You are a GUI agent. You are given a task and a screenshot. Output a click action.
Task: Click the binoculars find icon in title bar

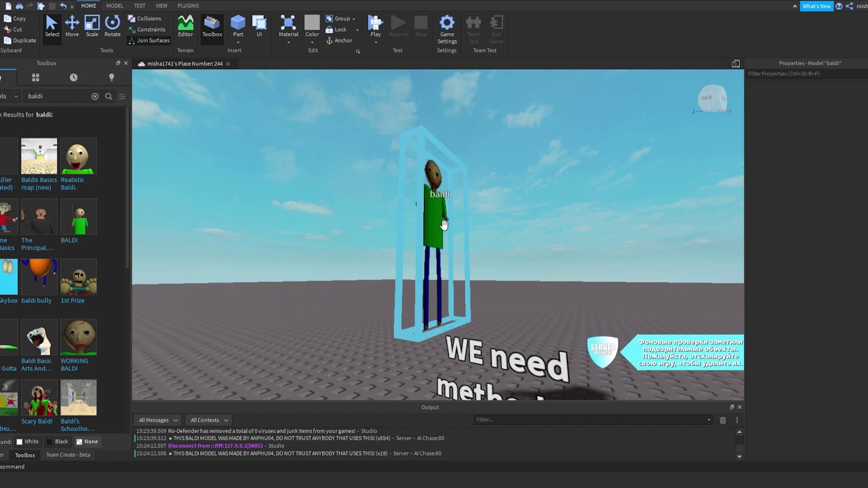tap(19, 5)
